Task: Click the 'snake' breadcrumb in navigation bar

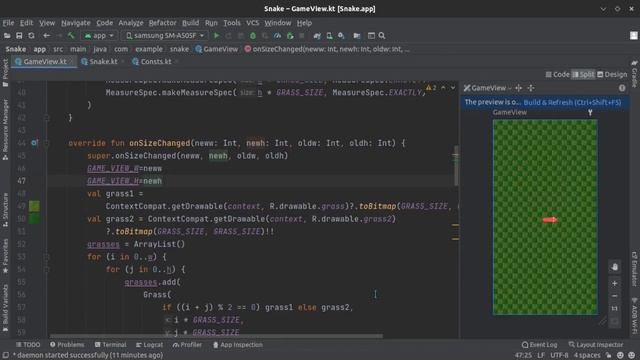Action: pos(179,49)
